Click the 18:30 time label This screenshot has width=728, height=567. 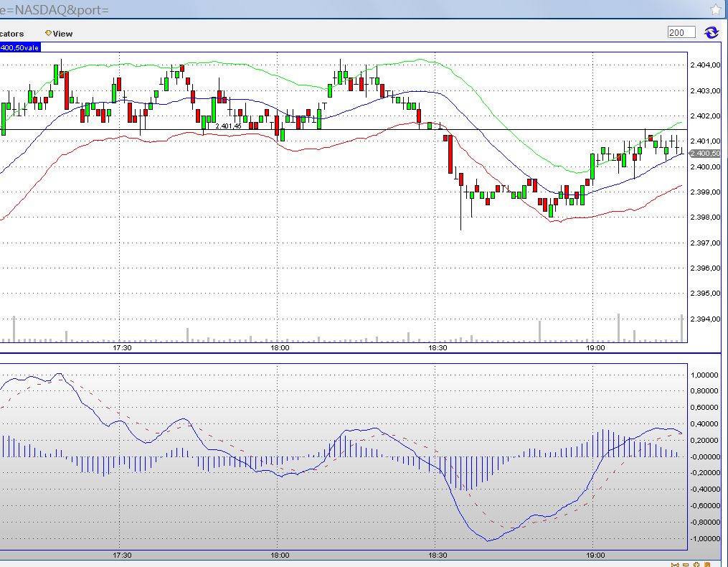[438, 348]
